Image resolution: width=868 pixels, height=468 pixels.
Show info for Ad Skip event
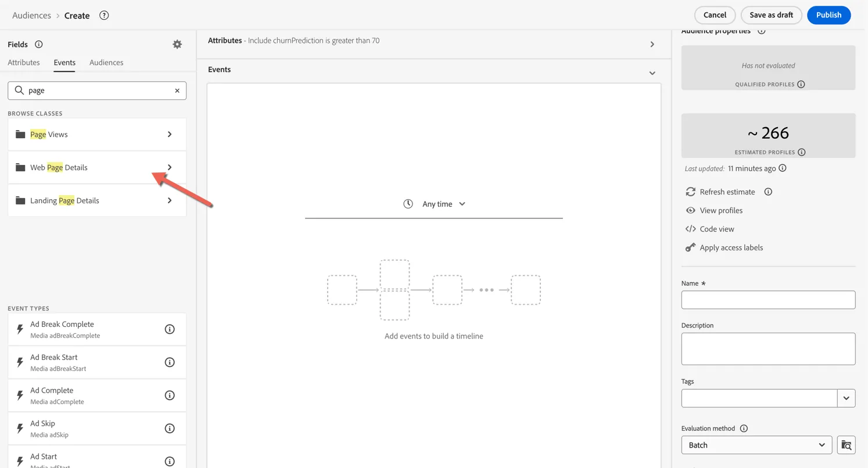pos(170,429)
